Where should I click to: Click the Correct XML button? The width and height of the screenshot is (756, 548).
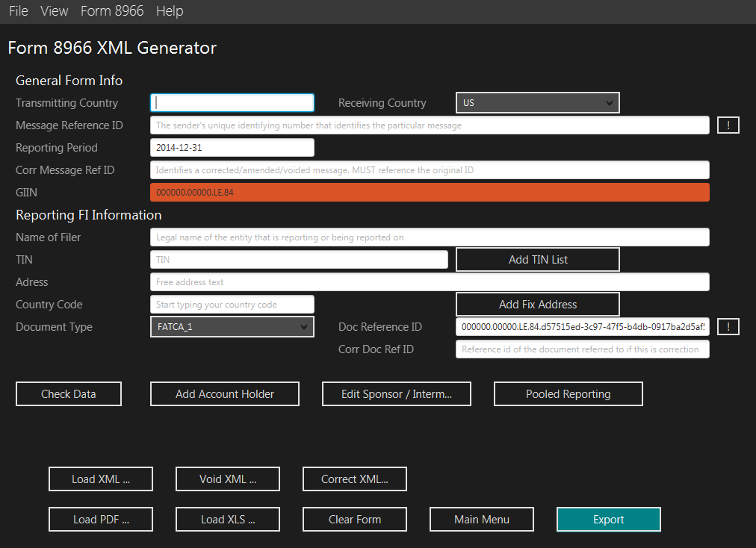pos(354,479)
